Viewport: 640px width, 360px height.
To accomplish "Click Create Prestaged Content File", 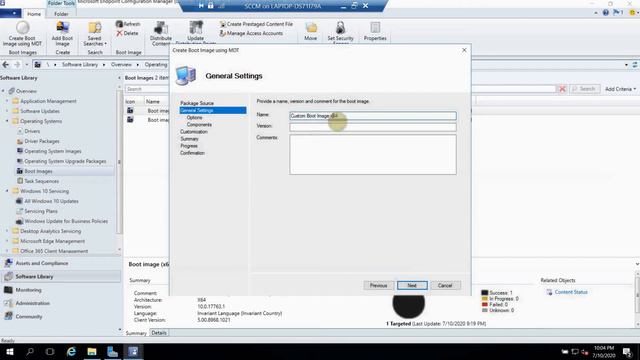I will 256,24.
